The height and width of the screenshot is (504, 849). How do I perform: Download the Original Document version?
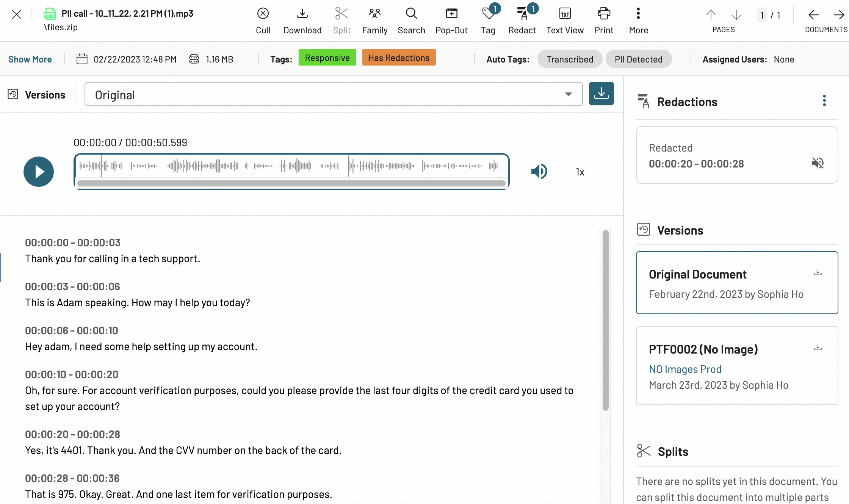[x=818, y=272]
